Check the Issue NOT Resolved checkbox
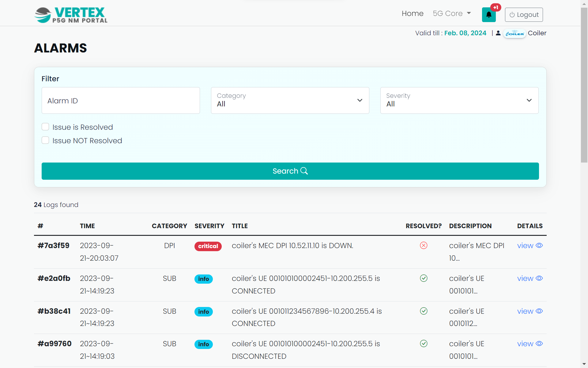Image resolution: width=588 pixels, height=368 pixels. click(x=45, y=140)
